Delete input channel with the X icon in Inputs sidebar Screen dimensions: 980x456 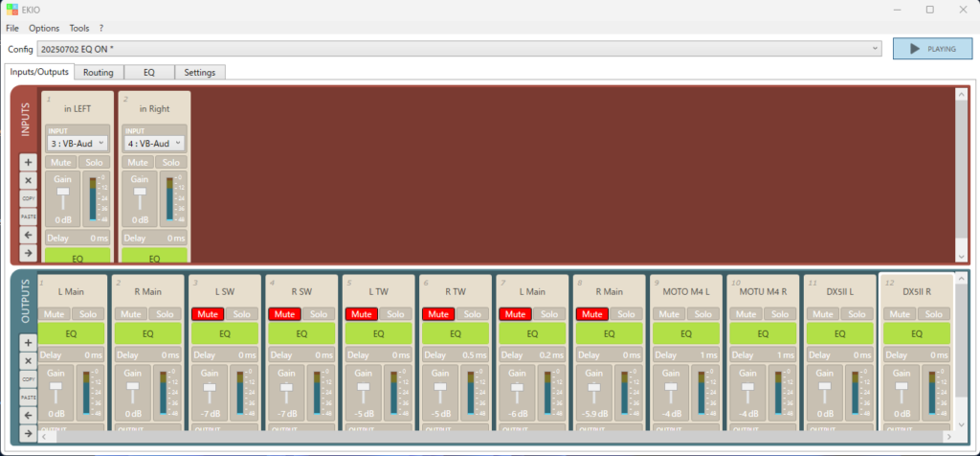tap(28, 181)
